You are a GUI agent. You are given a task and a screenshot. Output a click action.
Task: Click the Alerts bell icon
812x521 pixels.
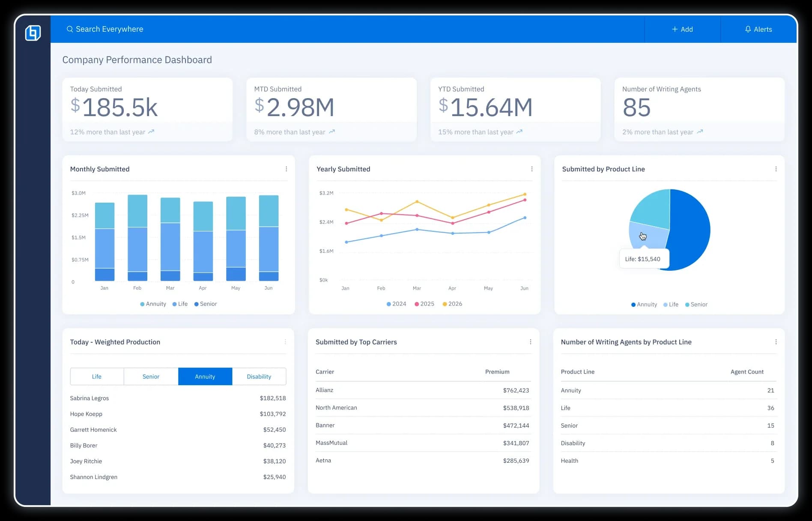point(748,29)
